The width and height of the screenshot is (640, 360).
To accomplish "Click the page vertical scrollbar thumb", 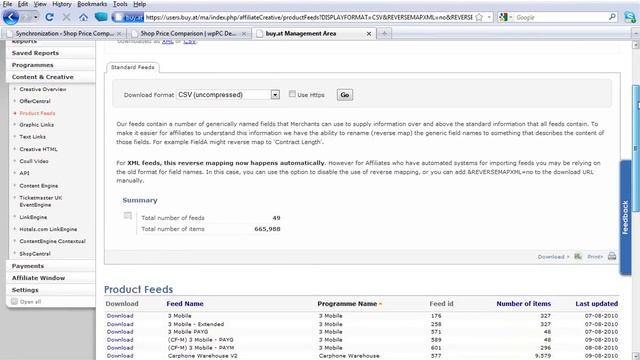I will click(636, 149).
